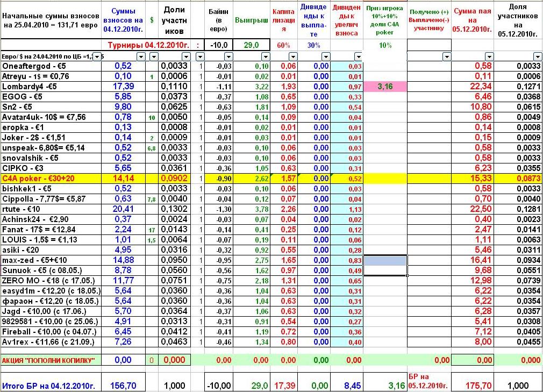Click Jagd - €10,00 (с 17.06.) cell
The width and height of the screenshot is (543, 392).
coord(51,311)
